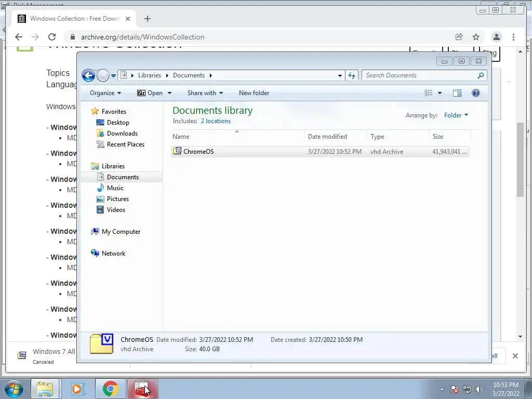Viewport: 532px width, 399px height.
Task: Click volume speaker tray icon
Action: click(479, 389)
